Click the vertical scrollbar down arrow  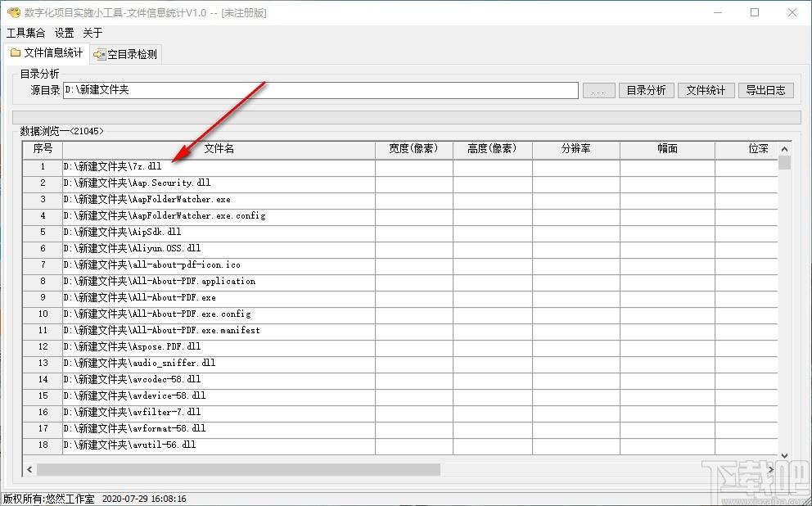point(784,456)
